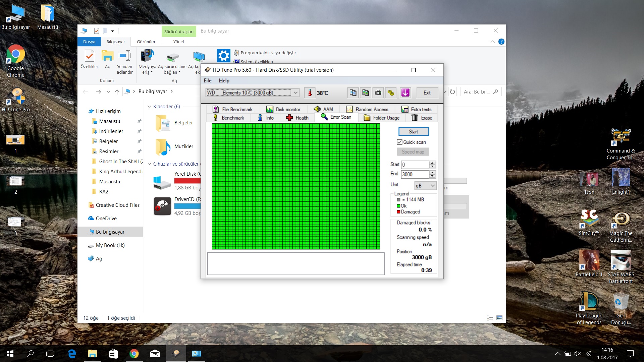The height and width of the screenshot is (362, 644).
Task: Switch to the Disk monitor tab
Action: 283,109
